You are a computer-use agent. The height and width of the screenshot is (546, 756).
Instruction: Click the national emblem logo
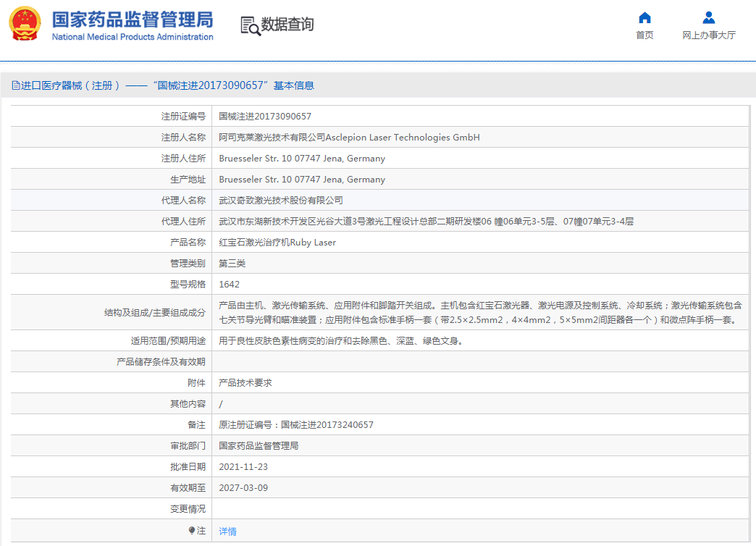coord(25,24)
